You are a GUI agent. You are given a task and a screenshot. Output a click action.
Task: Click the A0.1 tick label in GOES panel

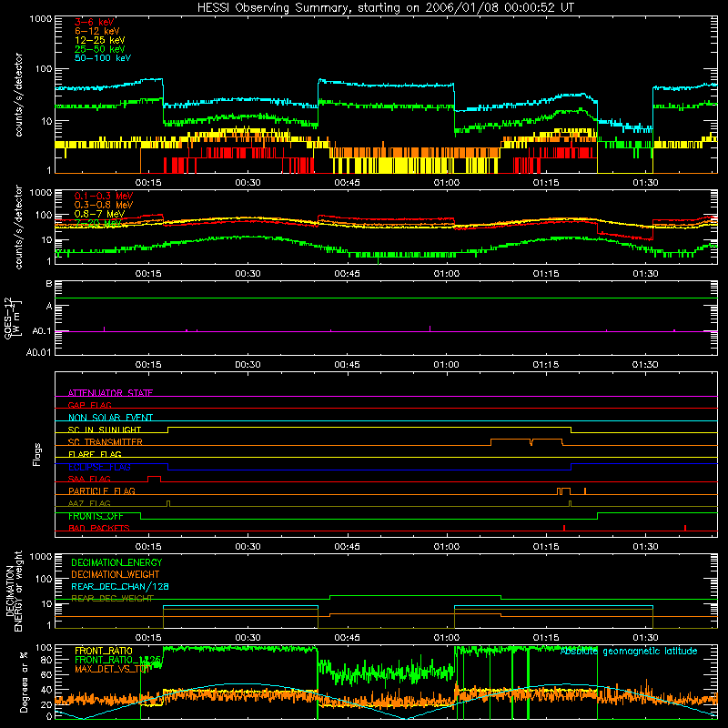point(41,331)
